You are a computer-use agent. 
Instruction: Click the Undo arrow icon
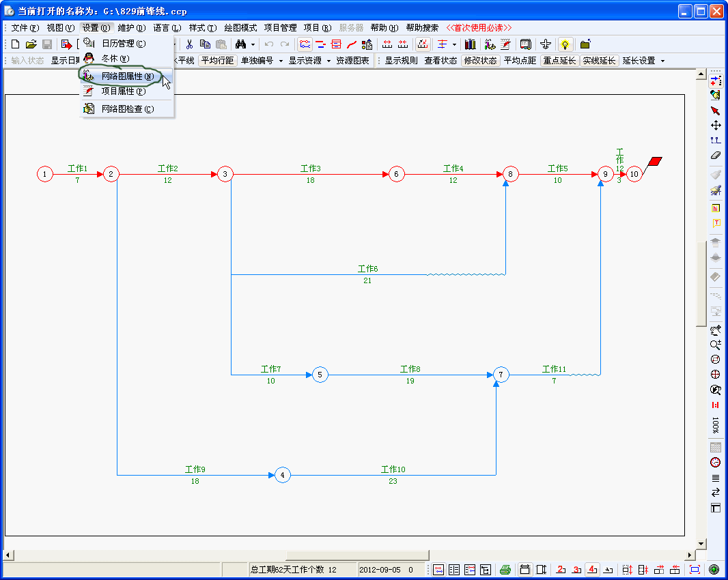click(x=269, y=44)
